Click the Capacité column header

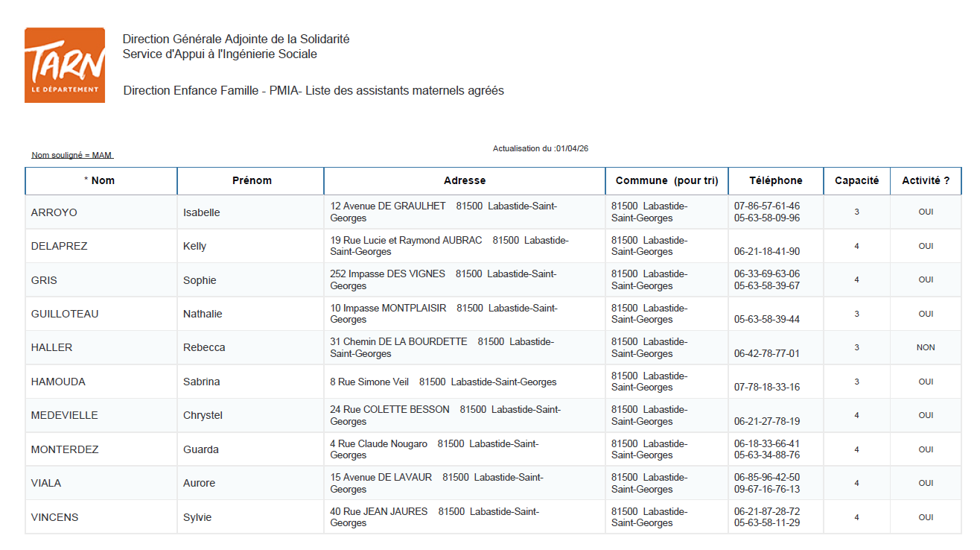856,180
